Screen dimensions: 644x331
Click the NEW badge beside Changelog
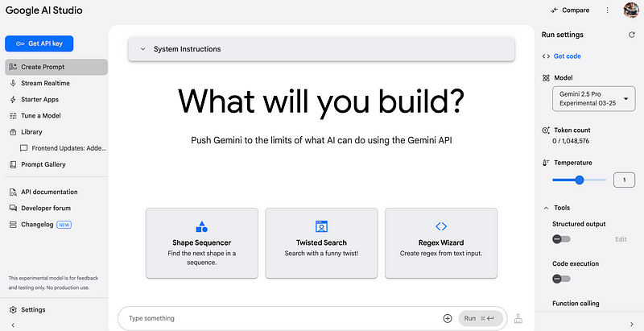(64, 225)
